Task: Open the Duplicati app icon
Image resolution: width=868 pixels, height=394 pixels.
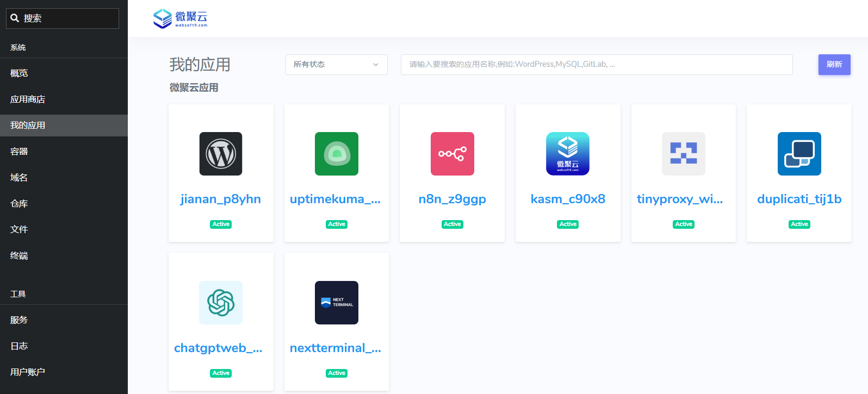Action: [799, 154]
